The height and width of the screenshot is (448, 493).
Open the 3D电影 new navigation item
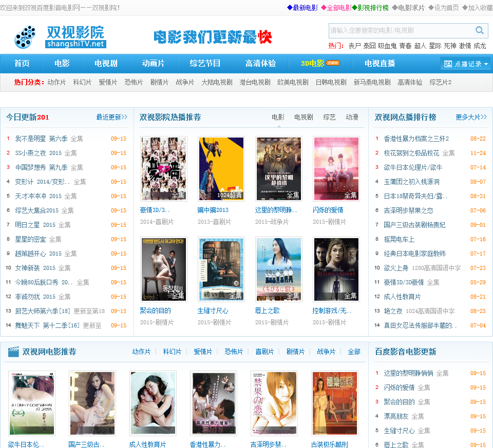pyautogui.click(x=320, y=64)
